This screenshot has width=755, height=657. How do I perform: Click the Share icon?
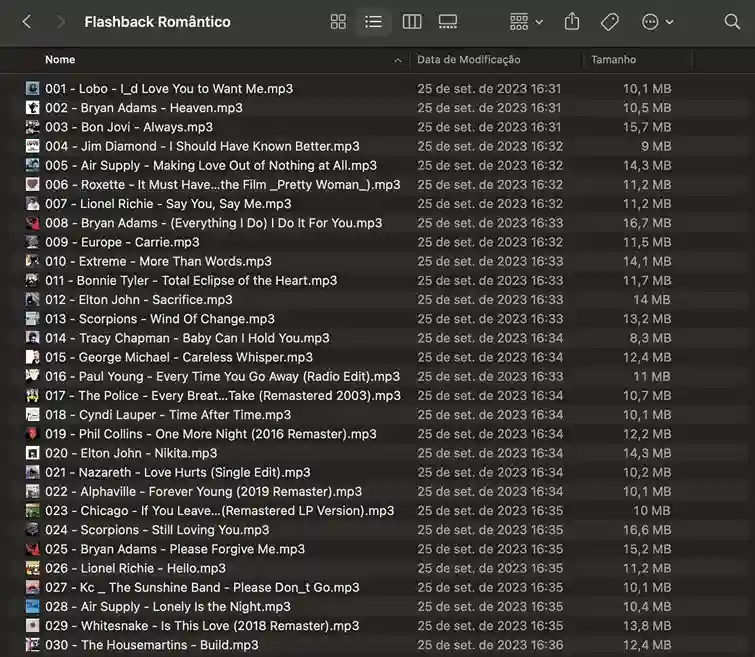tap(572, 22)
